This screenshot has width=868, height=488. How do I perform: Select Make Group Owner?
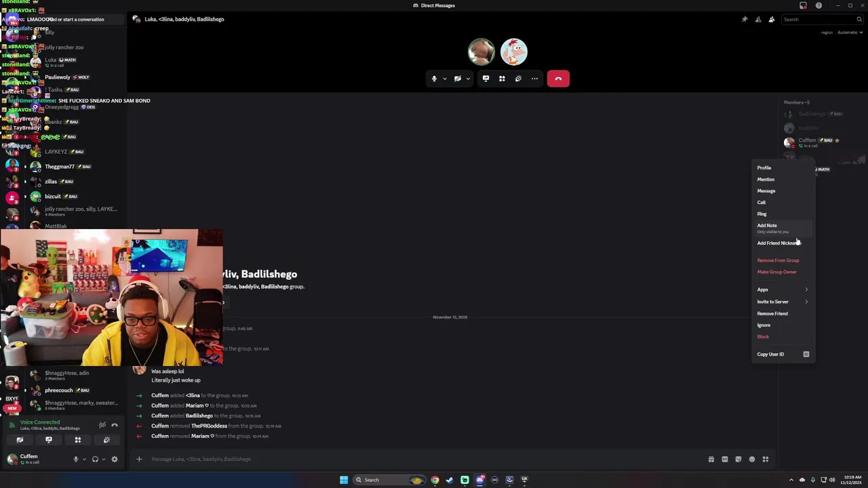(783, 272)
